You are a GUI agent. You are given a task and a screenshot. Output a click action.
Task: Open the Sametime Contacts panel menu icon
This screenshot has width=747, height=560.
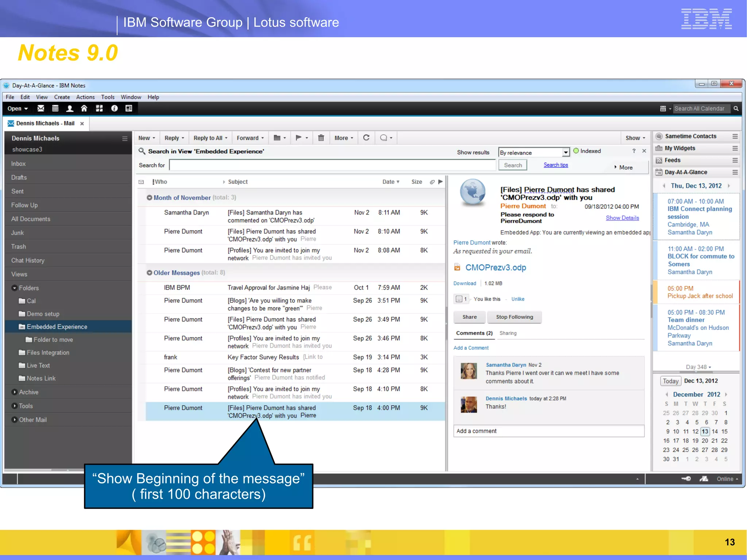tap(735, 136)
